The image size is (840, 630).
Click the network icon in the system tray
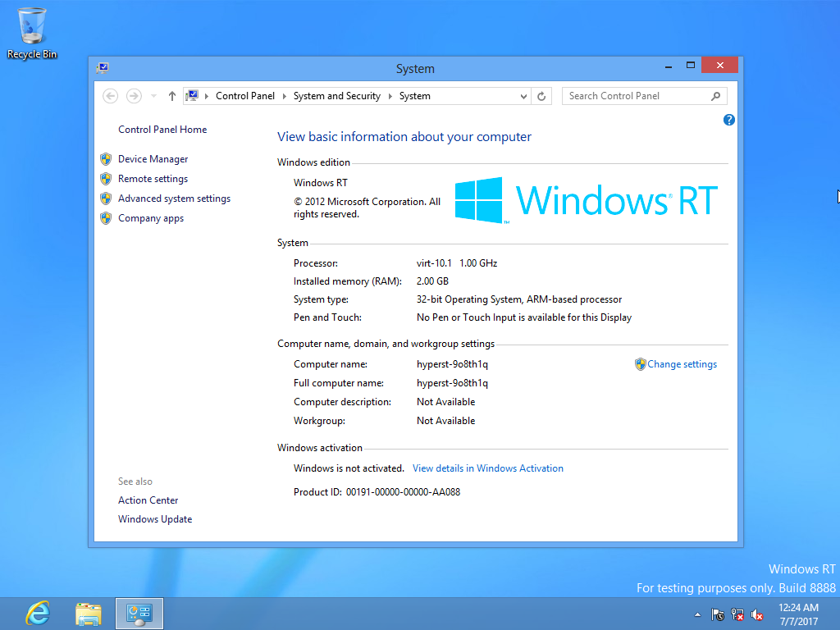pyautogui.click(x=737, y=614)
